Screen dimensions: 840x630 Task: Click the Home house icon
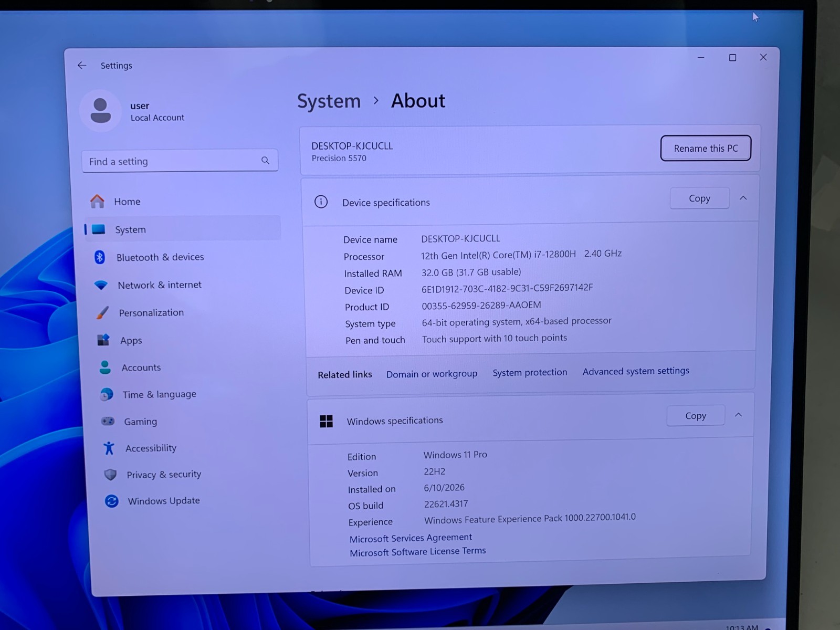click(97, 201)
